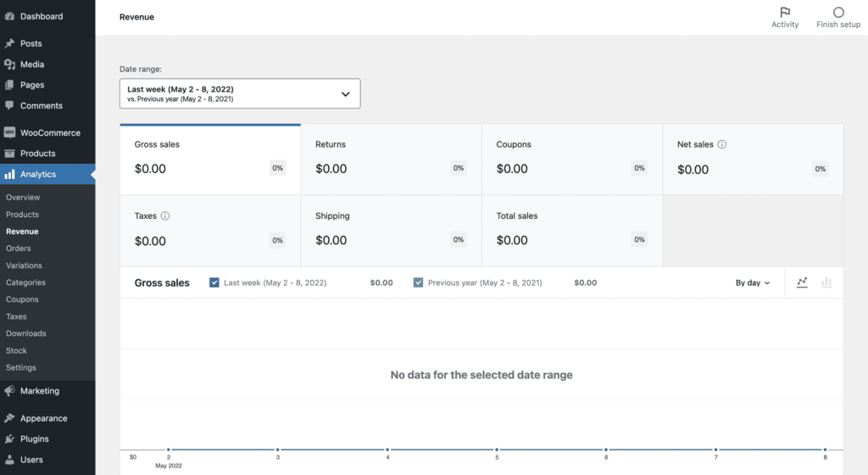868x475 pixels.
Task: Open the Products analytics submenu item
Action: coord(22,215)
